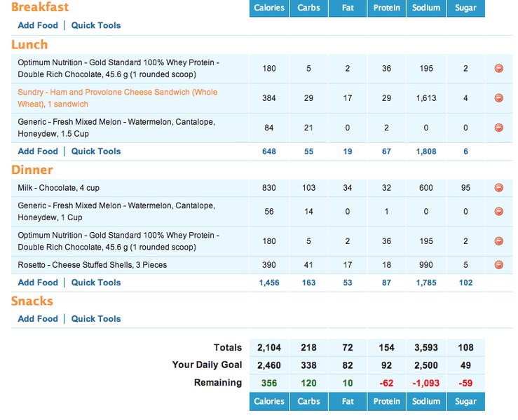Remove the Cheese Stuffed Shells entry

pos(498,264)
